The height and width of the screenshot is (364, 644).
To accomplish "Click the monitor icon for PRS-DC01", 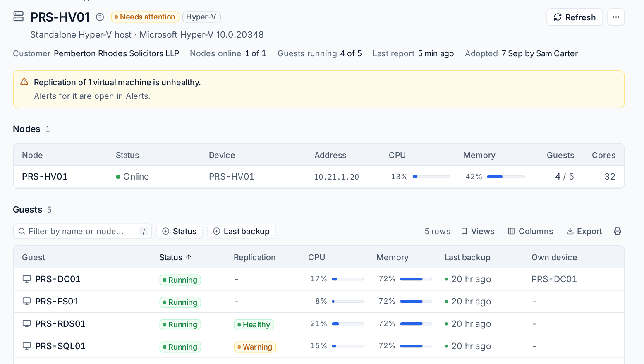I will (x=26, y=279).
